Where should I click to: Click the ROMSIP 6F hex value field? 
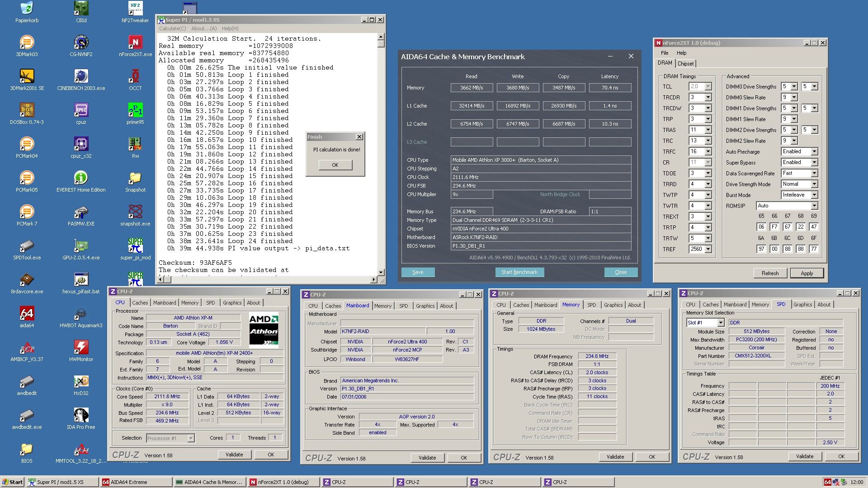pyautogui.click(x=814, y=249)
